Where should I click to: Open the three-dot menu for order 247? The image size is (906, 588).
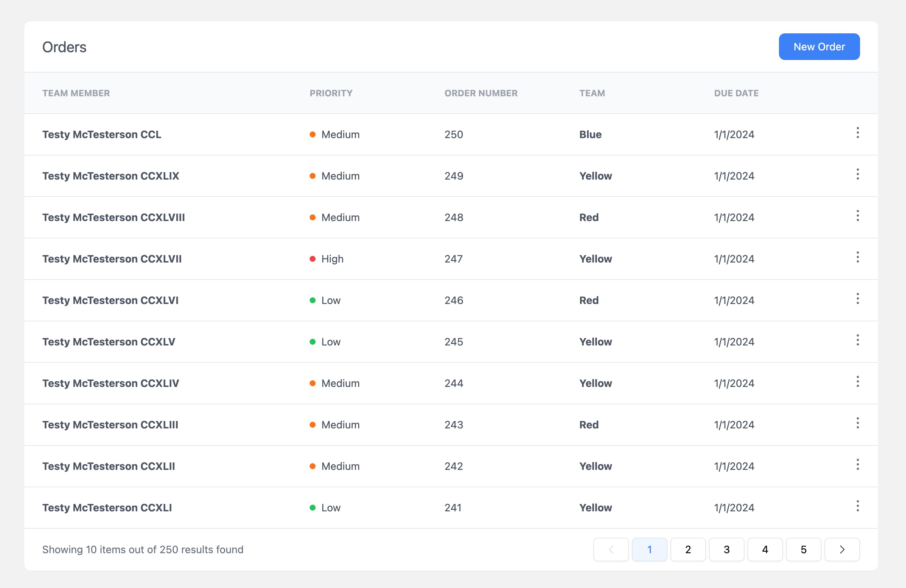(857, 257)
